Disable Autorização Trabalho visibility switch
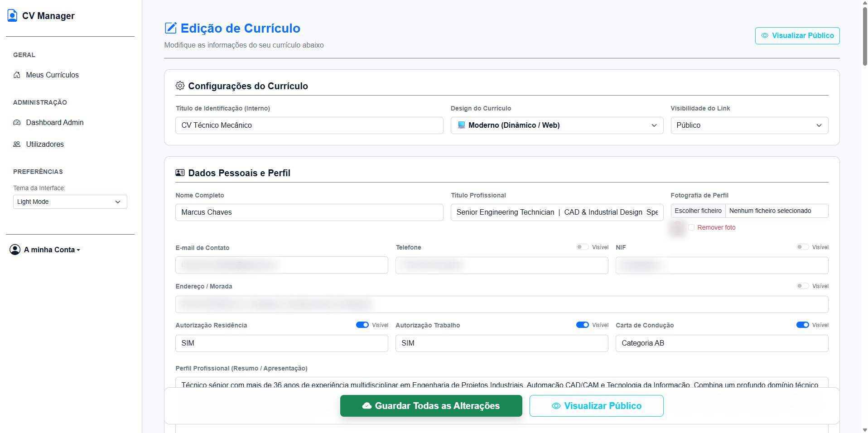Image resolution: width=868 pixels, height=433 pixels. 583,325
